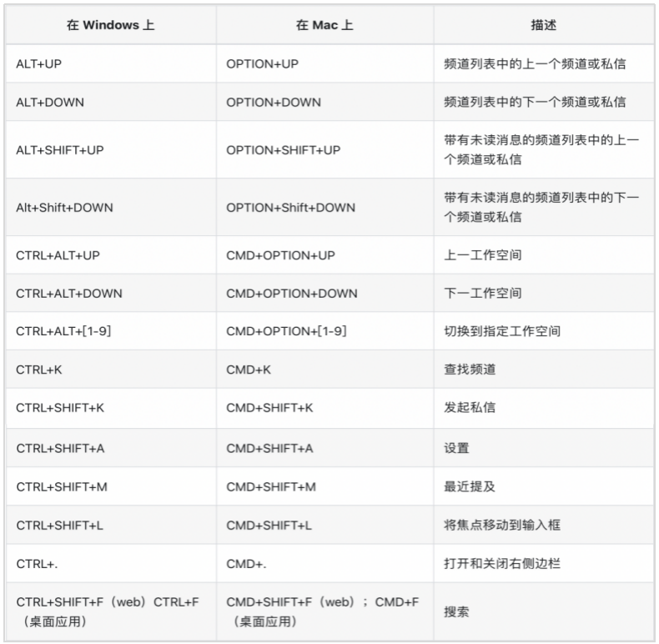Select the 'CTRL+SHIFT+K' cell
The image size is (659, 644).
point(111,408)
